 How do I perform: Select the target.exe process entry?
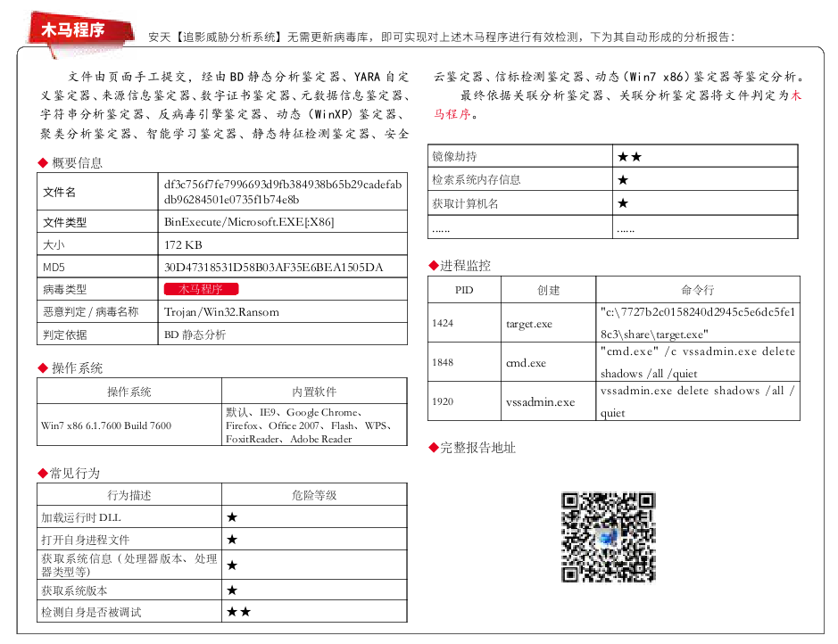[x=528, y=324]
